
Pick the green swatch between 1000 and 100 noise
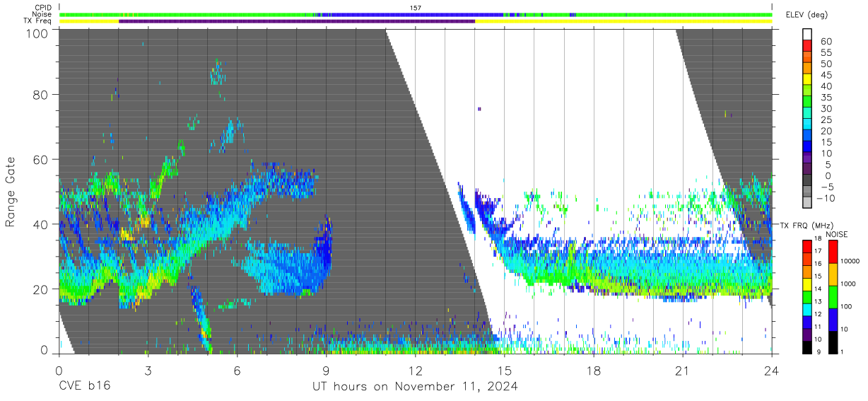click(833, 296)
